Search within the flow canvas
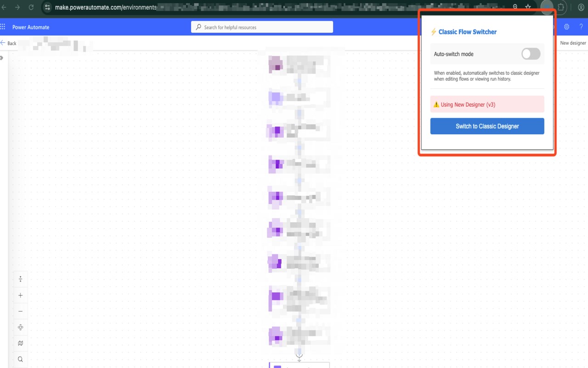The width and height of the screenshot is (588, 368). click(x=20, y=359)
